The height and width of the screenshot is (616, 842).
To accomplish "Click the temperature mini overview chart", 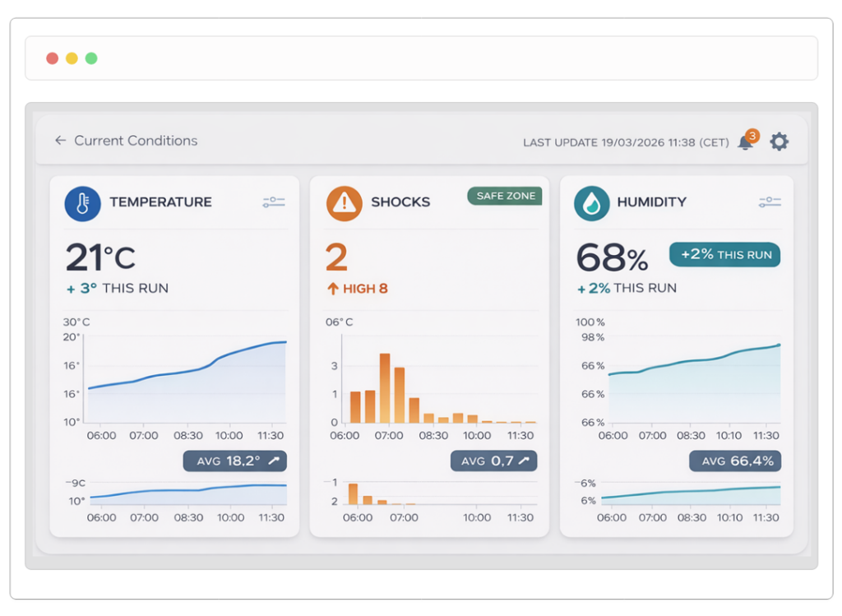I will click(187, 493).
